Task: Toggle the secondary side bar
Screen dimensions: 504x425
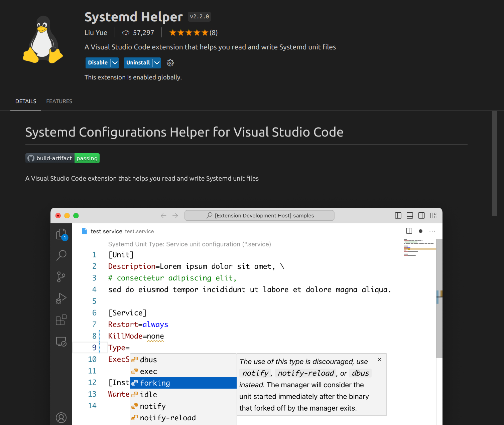Action: click(x=421, y=215)
